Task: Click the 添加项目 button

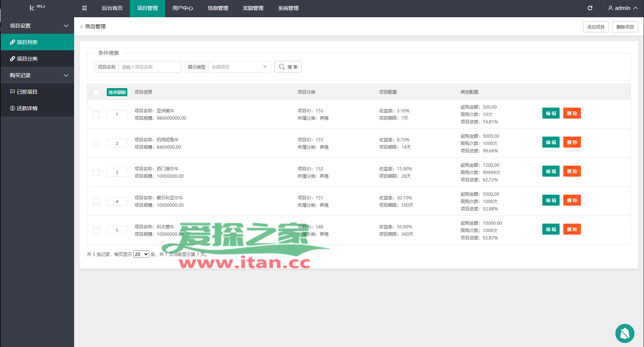Action: point(596,27)
